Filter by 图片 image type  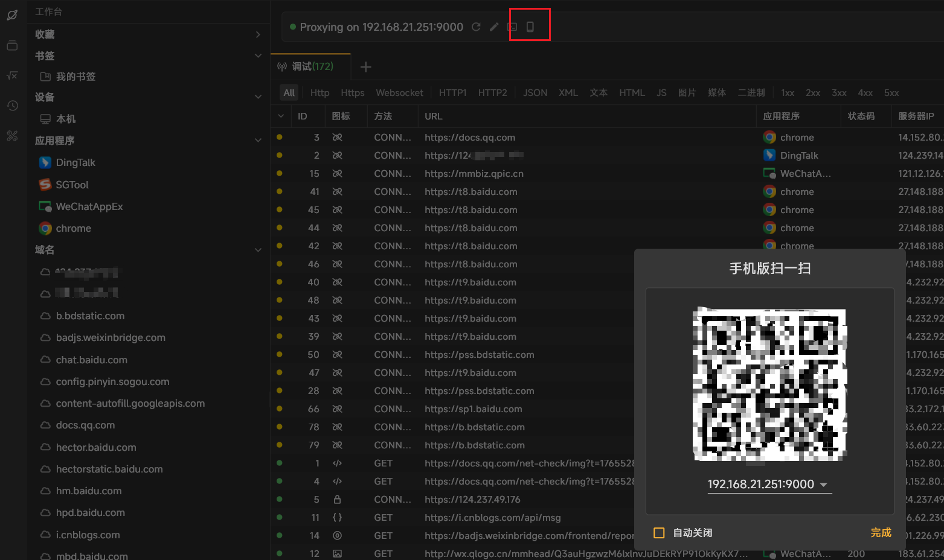tap(687, 92)
